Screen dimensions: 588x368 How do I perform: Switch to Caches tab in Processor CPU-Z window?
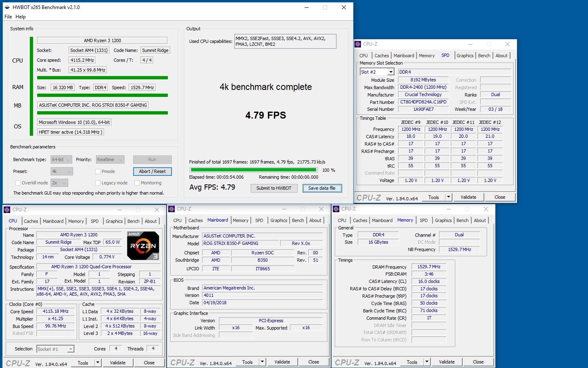31,221
